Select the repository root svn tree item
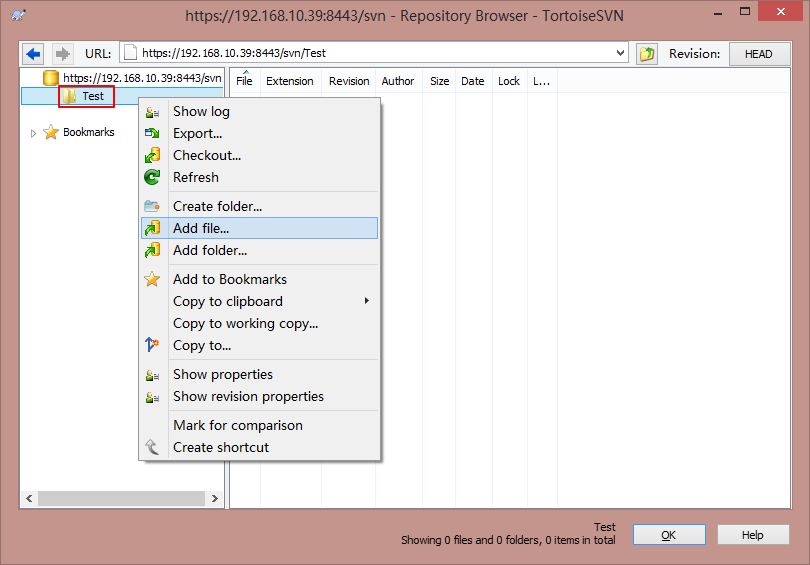This screenshot has width=810, height=565. click(x=142, y=78)
